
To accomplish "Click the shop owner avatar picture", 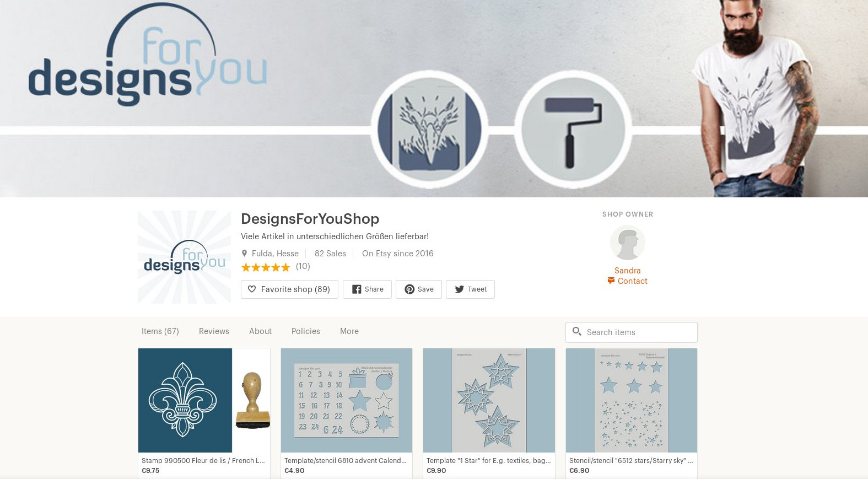I will coord(627,243).
